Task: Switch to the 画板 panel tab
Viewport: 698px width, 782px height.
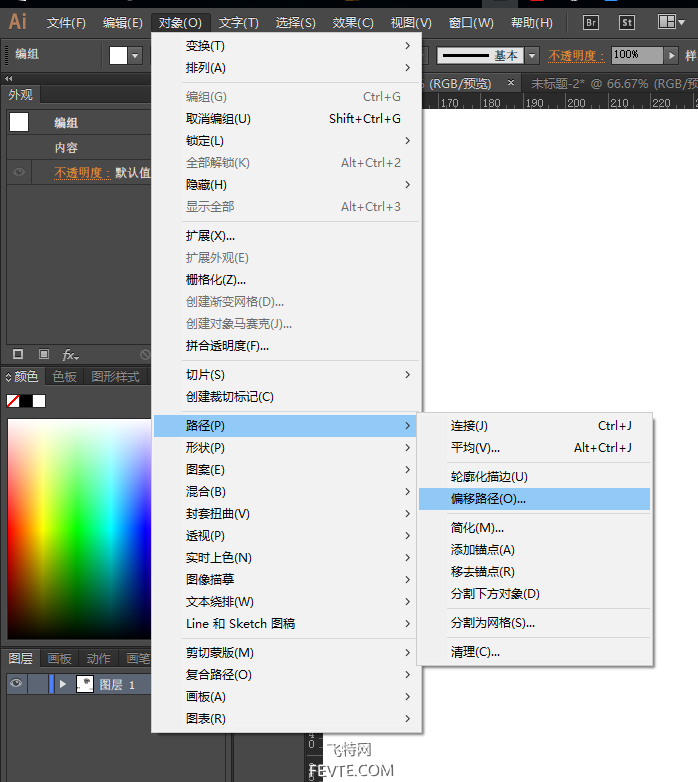Action: [59, 658]
